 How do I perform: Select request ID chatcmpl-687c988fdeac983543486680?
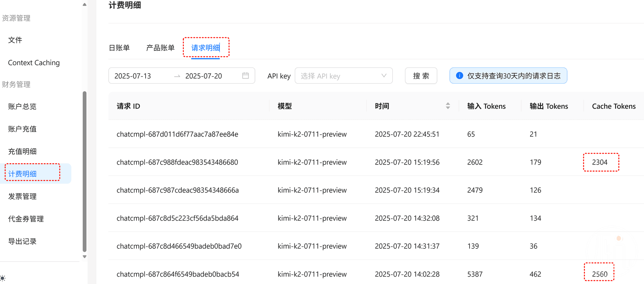(x=177, y=162)
